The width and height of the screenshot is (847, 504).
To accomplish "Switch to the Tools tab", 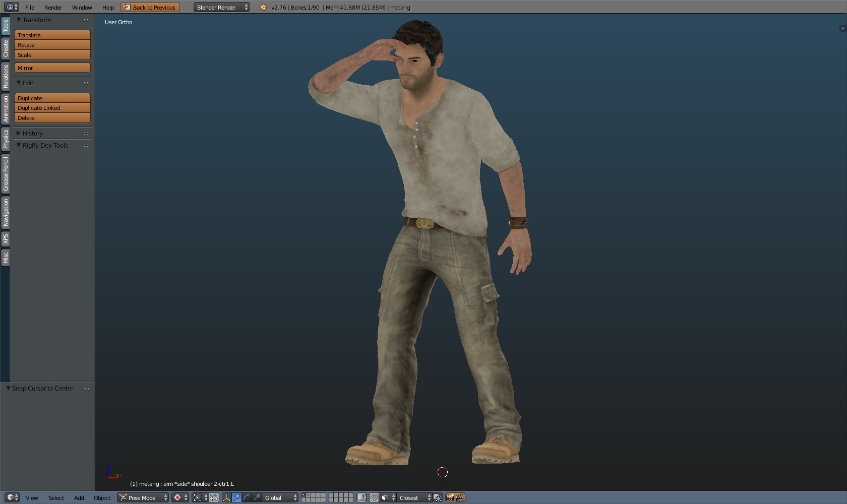I will click(x=6, y=26).
